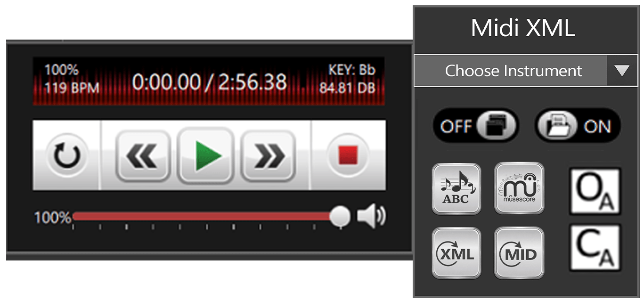The width and height of the screenshot is (644, 301).
Task: Click the XML export icon
Action: click(456, 253)
